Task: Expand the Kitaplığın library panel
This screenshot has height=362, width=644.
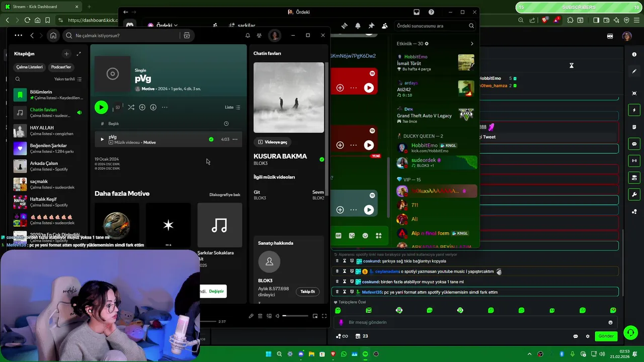Action: [78, 54]
